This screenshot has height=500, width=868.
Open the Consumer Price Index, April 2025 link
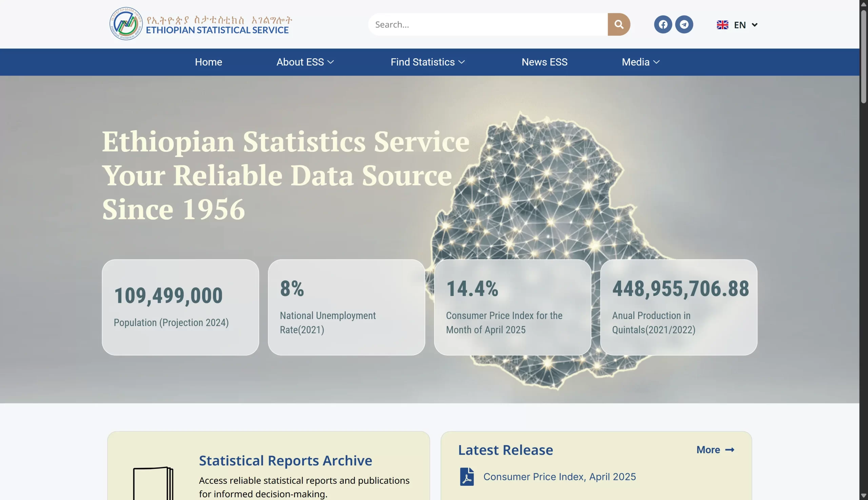(x=559, y=477)
